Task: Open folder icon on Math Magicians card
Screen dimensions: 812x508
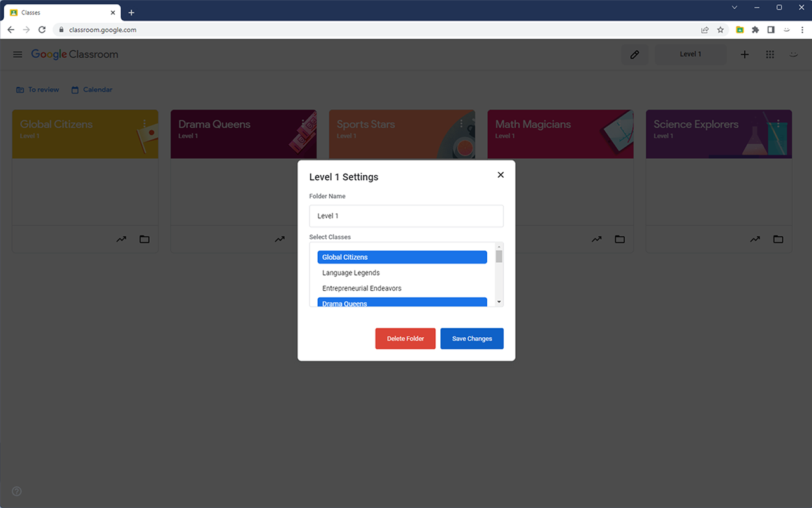Action: pyautogui.click(x=620, y=239)
